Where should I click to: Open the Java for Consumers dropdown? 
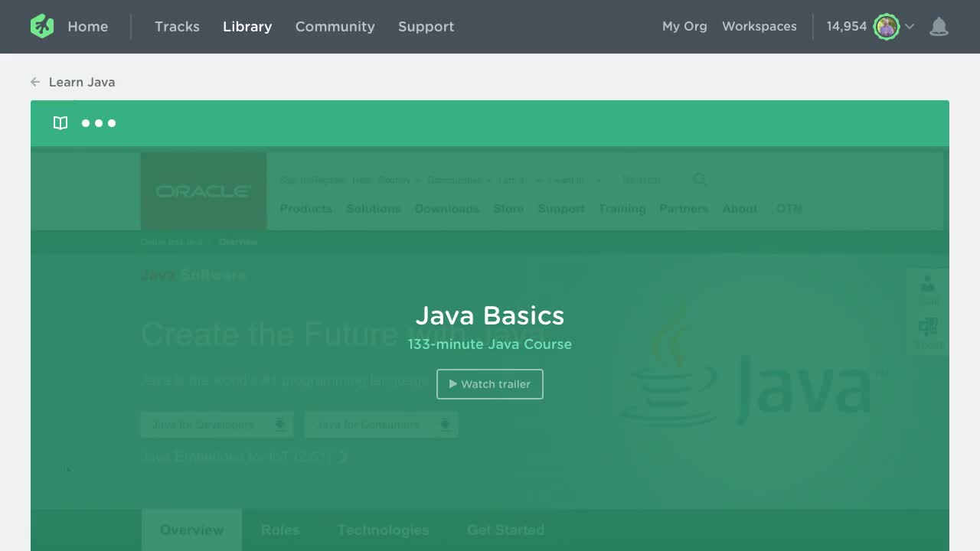coord(381,424)
